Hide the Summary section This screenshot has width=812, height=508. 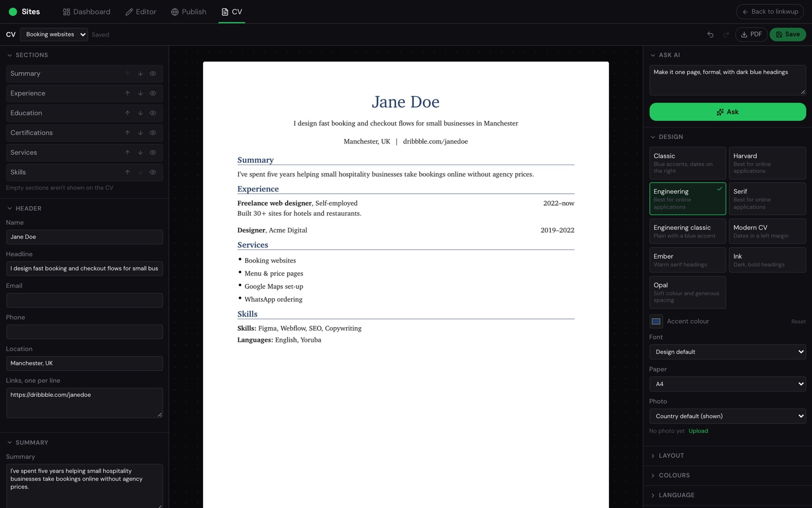click(x=153, y=74)
